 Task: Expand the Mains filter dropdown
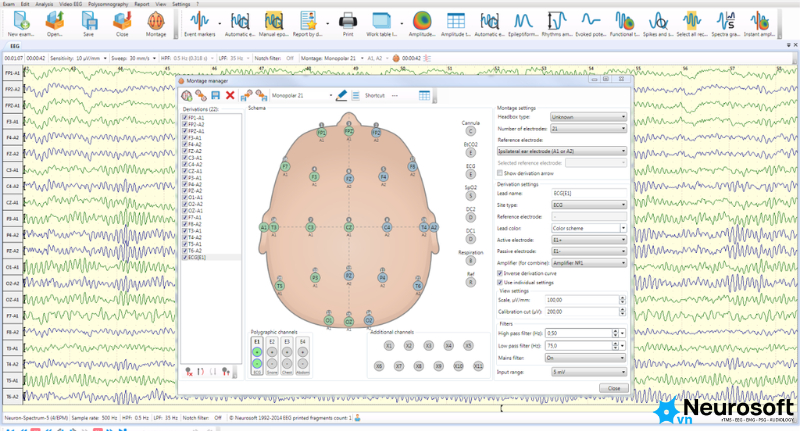586,358
